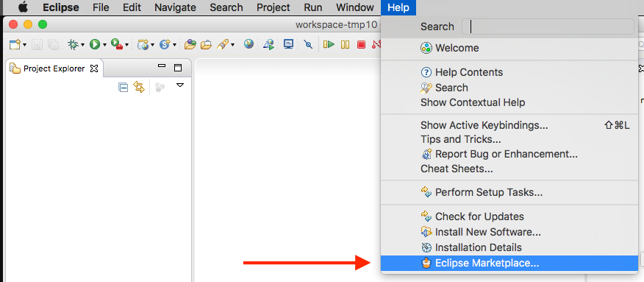The image size is (644, 282).
Task: Click the monitor screen toolbar icon
Action: coord(289,44)
